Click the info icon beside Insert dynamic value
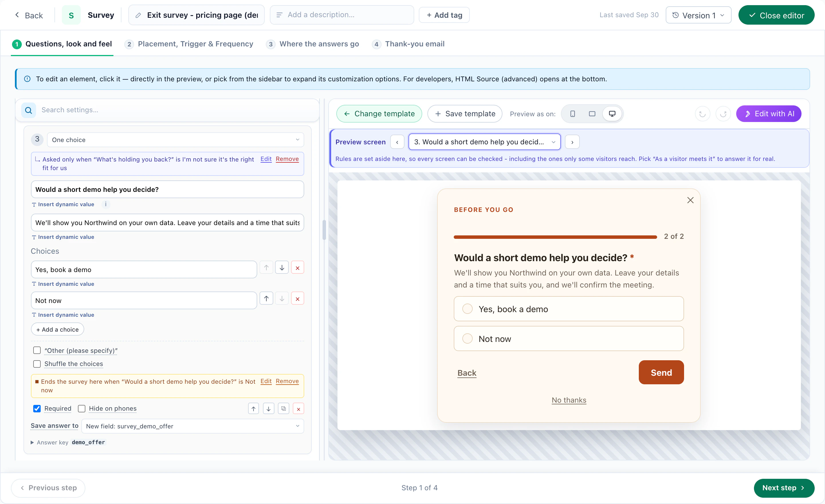This screenshot has width=825, height=504. pos(106,204)
